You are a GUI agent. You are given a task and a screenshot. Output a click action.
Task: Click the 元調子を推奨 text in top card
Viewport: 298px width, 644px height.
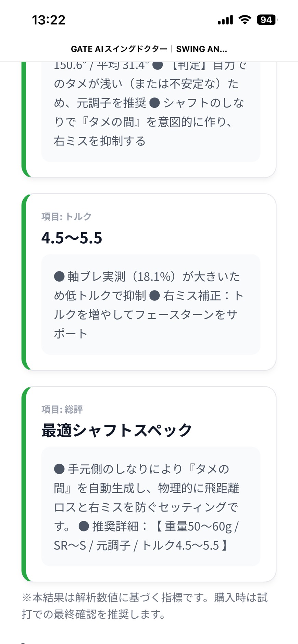tap(112, 103)
